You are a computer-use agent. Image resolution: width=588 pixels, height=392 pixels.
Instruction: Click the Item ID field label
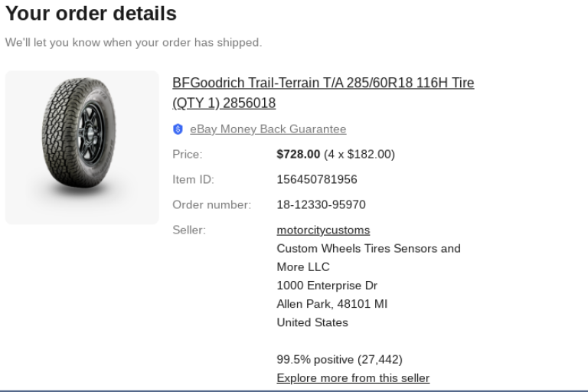(193, 180)
